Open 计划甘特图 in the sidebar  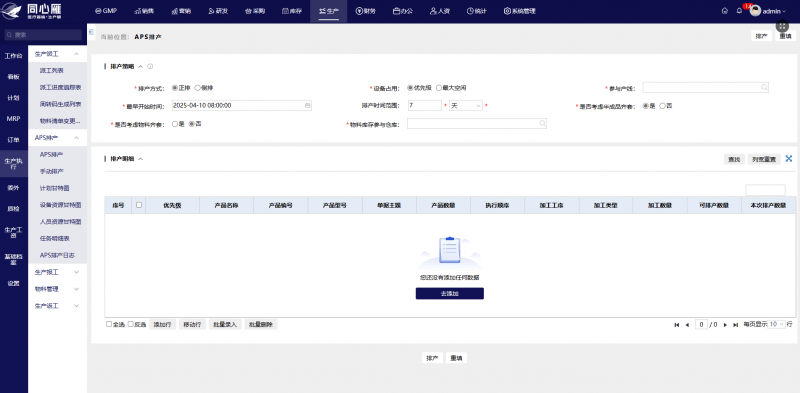(x=54, y=188)
